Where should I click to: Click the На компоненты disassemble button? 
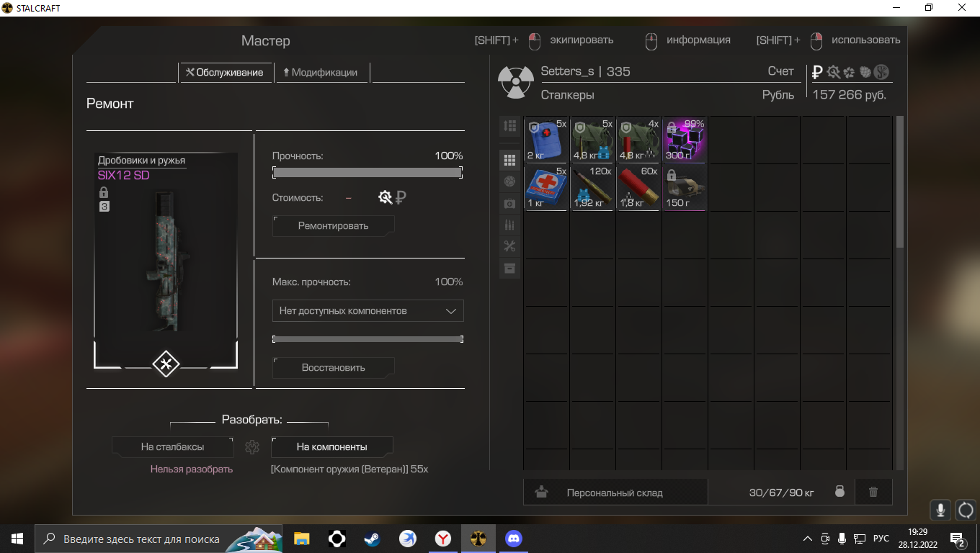point(331,447)
